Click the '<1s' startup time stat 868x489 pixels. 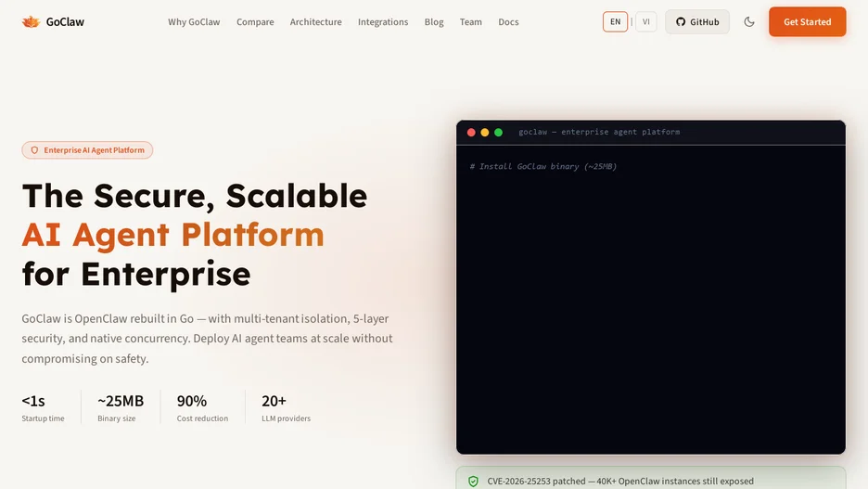[x=33, y=401]
